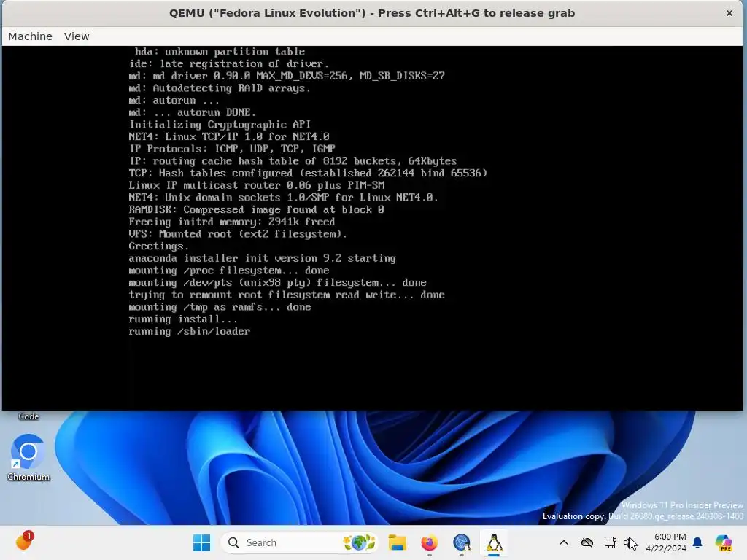The image size is (747, 560).
Task: Click 'anaconda installer init version 9.2 starting'
Action: 262,258
